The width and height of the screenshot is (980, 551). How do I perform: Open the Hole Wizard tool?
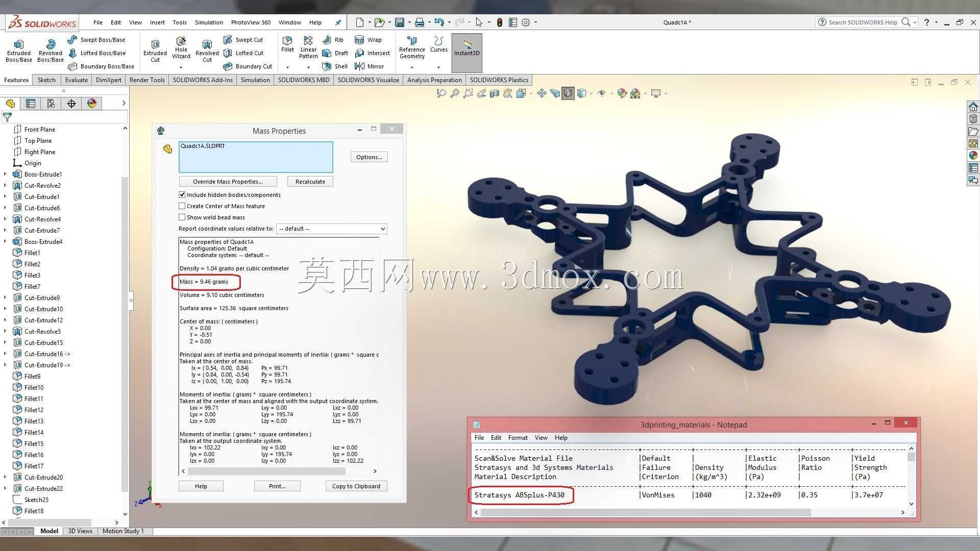coord(181,48)
